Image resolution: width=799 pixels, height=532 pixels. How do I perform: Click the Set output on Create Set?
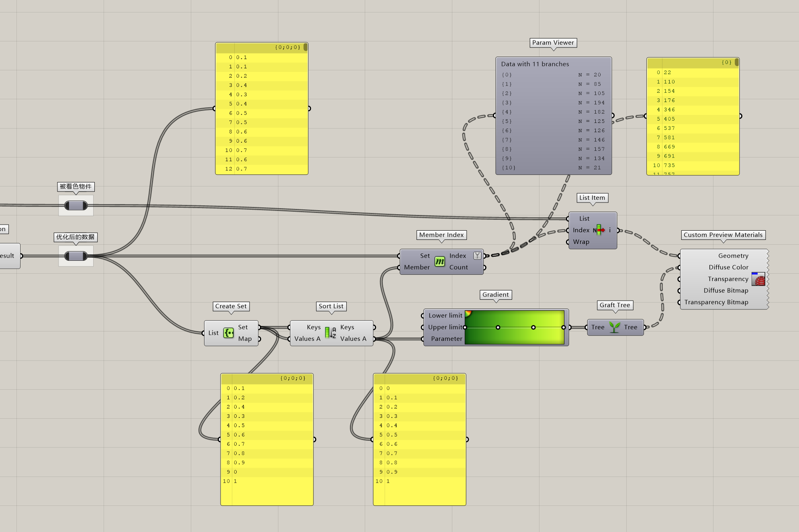pos(243,327)
